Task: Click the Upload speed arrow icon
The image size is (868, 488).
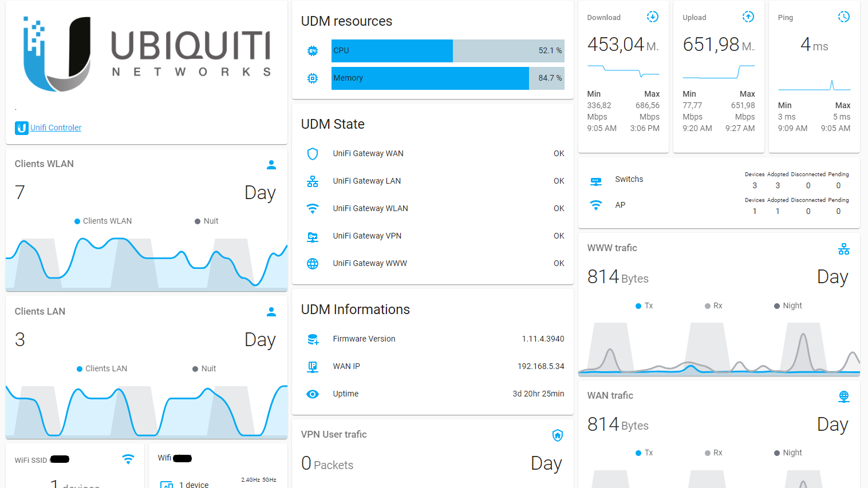Action: click(748, 17)
